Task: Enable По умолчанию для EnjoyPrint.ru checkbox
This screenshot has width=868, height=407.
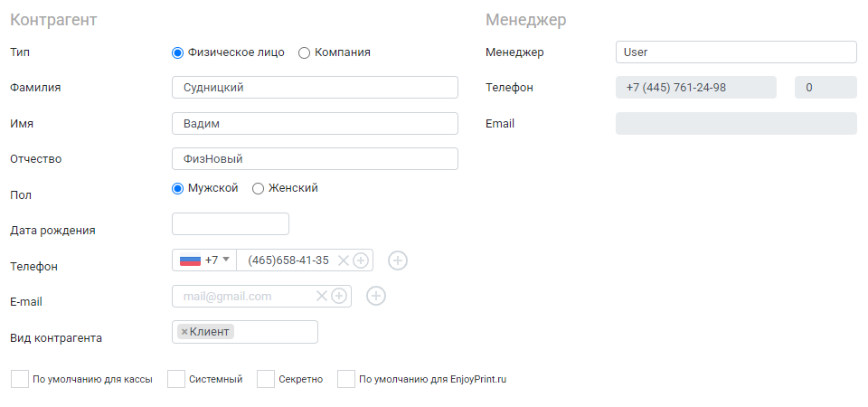Action: click(346, 379)
